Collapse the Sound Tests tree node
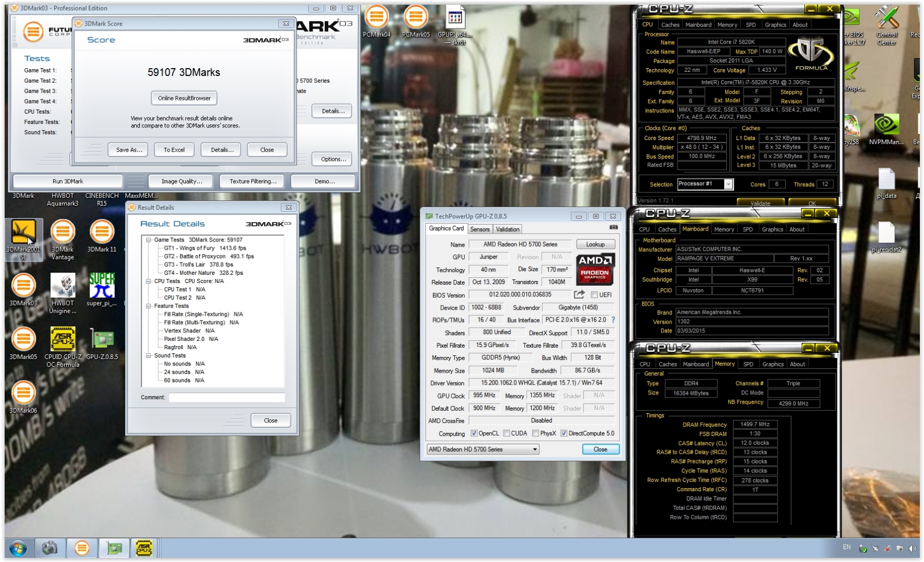The height and width of the screenshot is (562, 924). pyautogui.click(x=148, y=356)
